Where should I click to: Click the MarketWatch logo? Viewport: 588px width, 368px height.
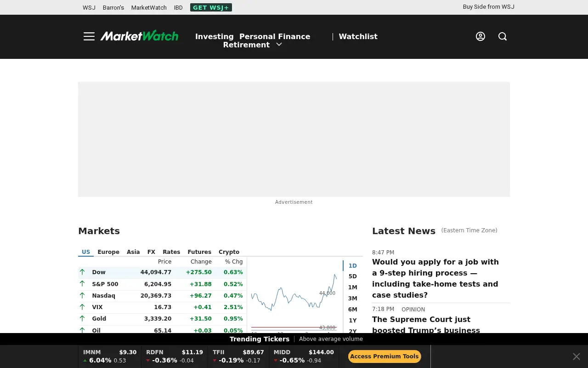pos(139,36)
